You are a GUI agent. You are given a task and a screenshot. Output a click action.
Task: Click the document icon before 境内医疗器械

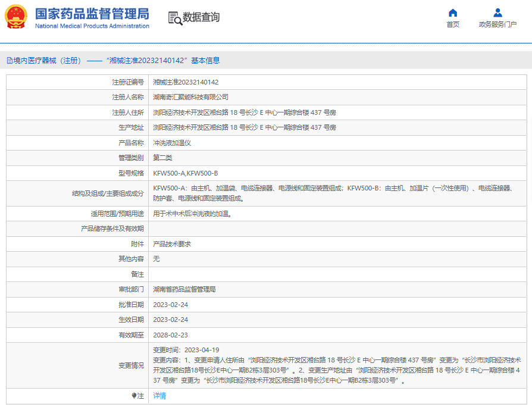10,61
